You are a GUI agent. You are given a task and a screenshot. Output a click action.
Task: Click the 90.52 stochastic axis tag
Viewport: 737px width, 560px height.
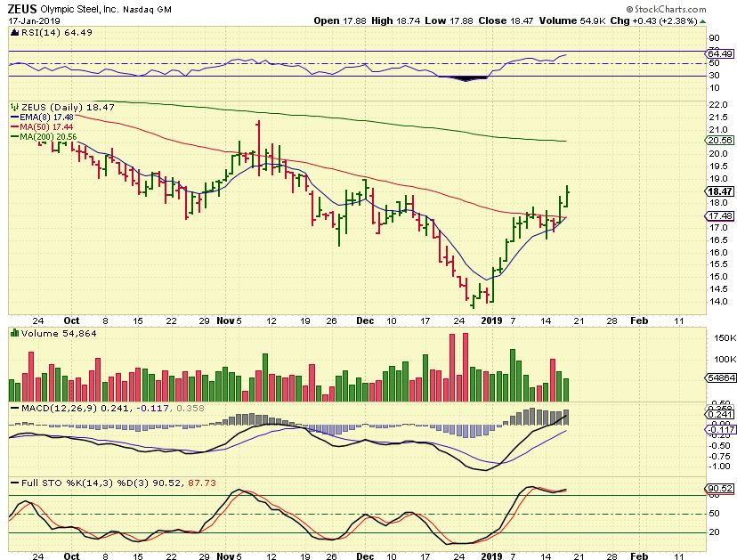pos(719,489)
